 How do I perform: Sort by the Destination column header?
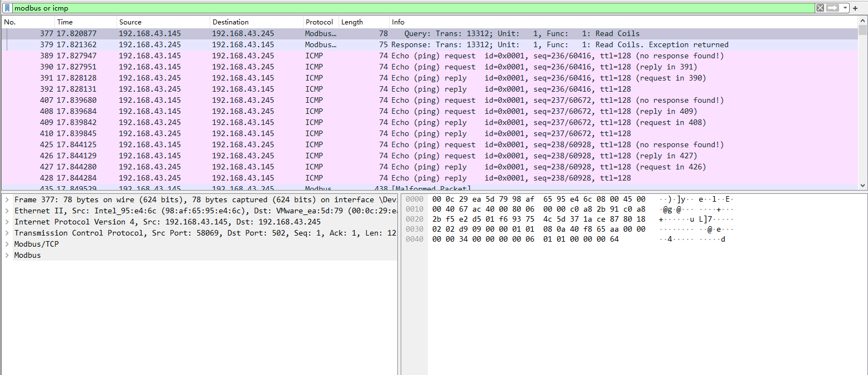256,22
